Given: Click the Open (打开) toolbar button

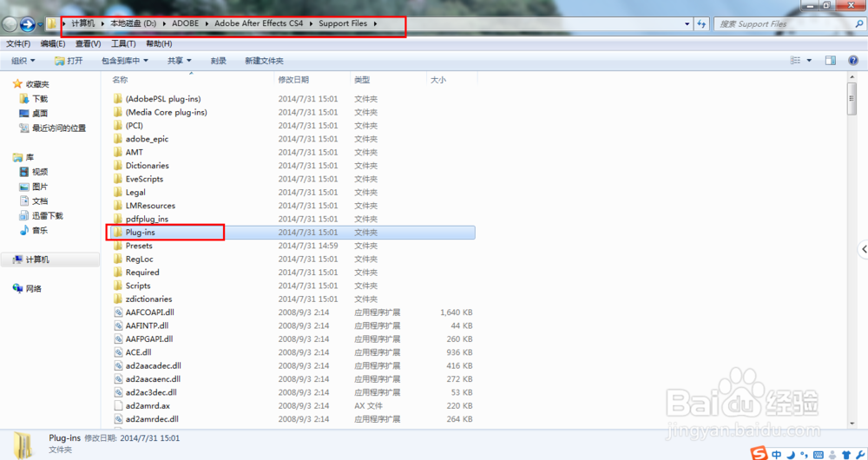Looking at the screenshot, I should (69, 61).
